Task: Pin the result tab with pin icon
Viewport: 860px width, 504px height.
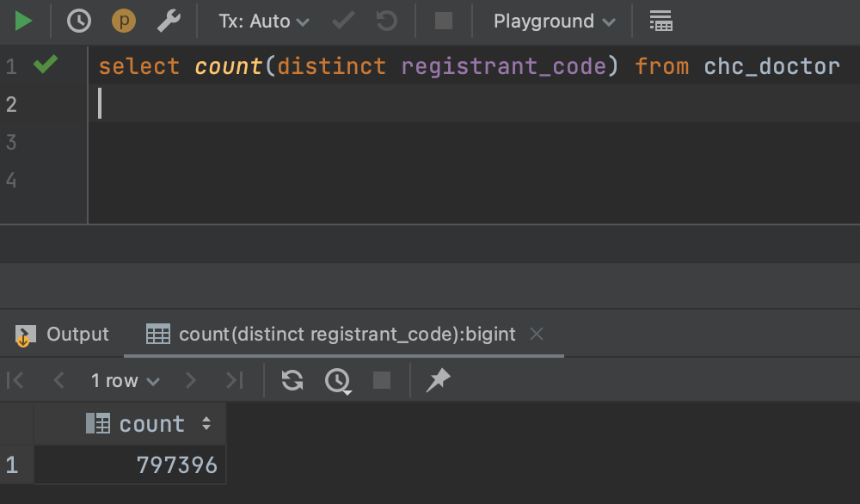Action: [x=439, y=380]
